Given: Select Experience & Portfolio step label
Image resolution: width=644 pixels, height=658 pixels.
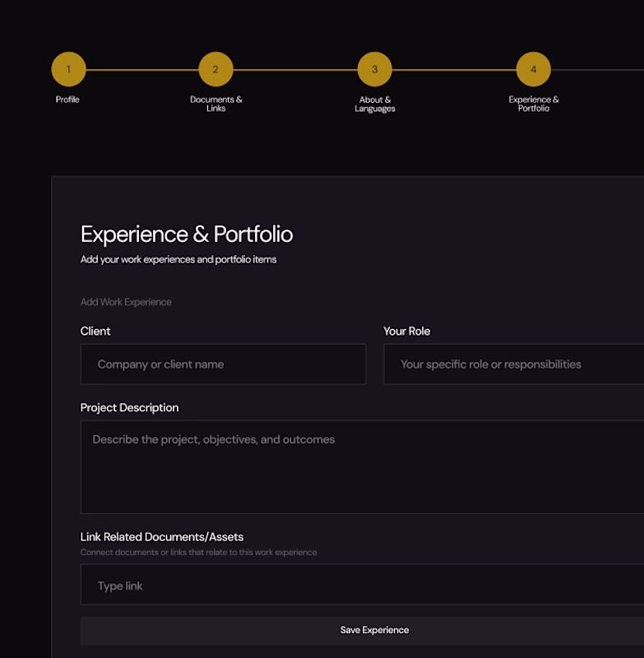Looking at the screenshot, I should 533,104.
